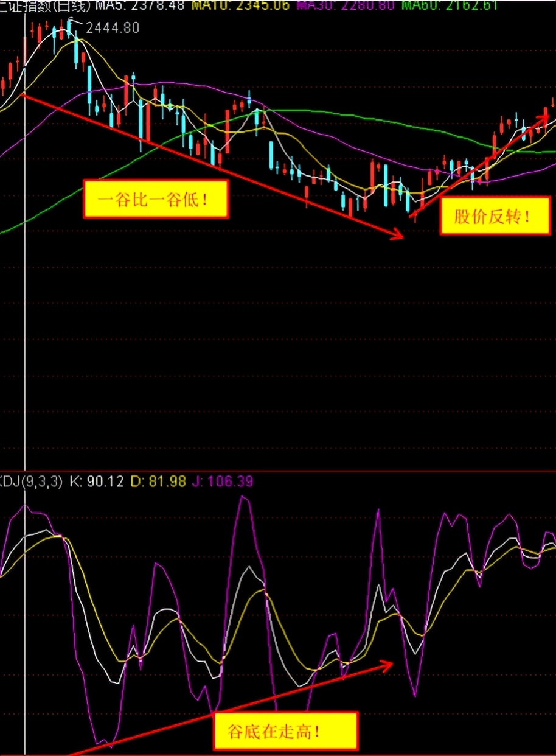Click the MA10: 2345.06 indicator value
Screen dimensions: 556x756
pos(240,6)
